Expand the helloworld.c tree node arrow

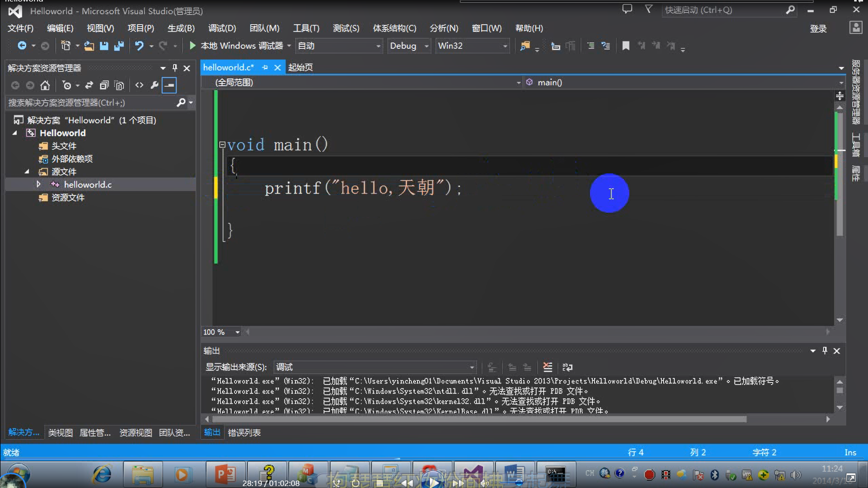(38, 184)
